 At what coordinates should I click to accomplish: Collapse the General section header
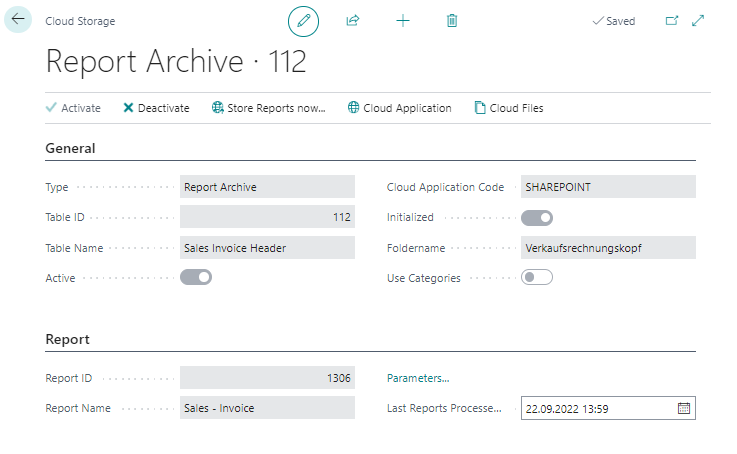click(70, 149)
